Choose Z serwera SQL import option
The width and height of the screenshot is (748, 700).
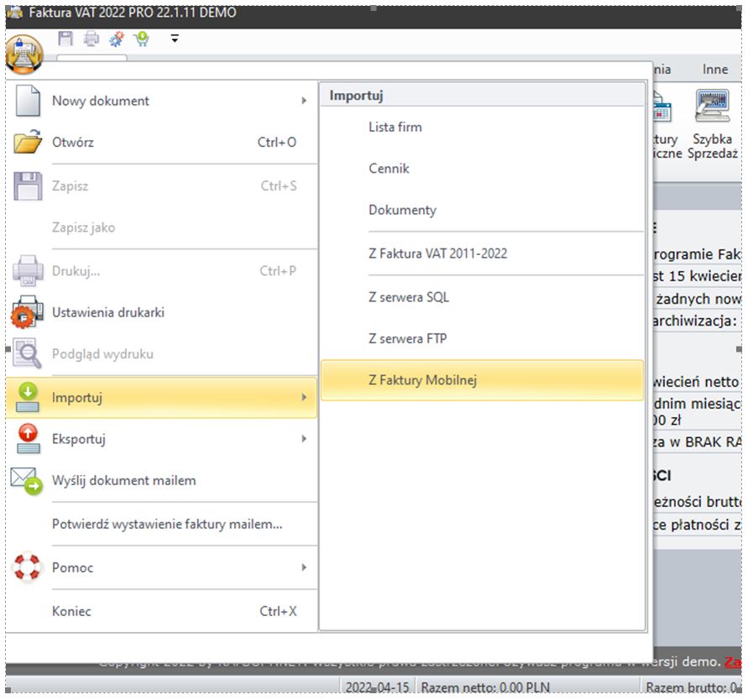coord(482,298)
